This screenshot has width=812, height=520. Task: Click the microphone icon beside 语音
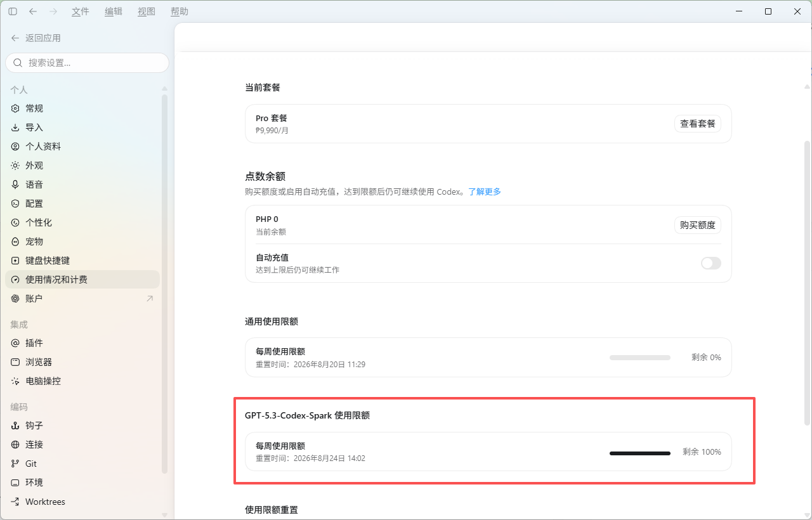[15, 185]
